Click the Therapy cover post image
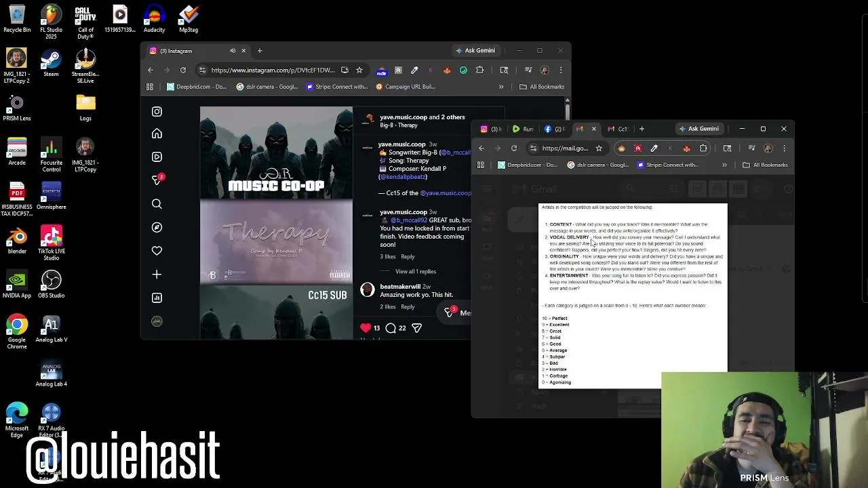Image resolution: width=868 pixels, height=488 pixels. point(276,243)
